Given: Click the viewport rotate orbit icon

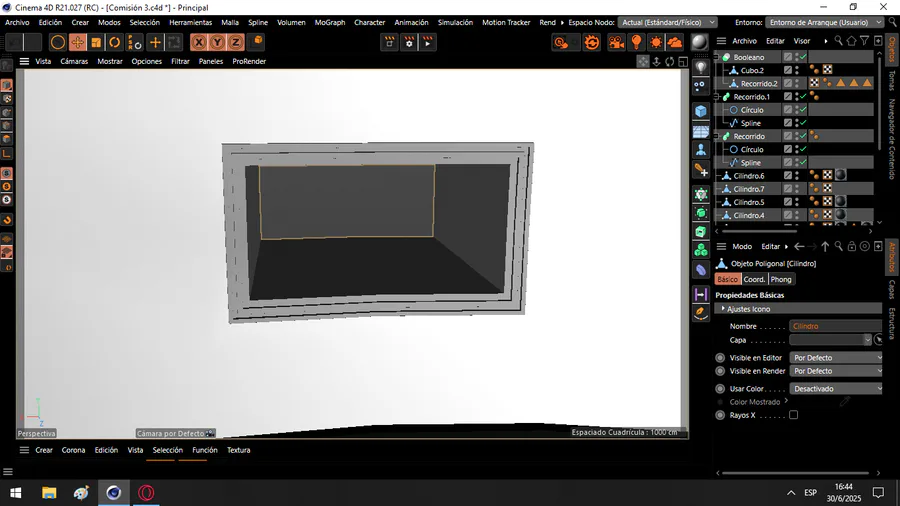Looking at the screenshot, I should click(670, 61).
